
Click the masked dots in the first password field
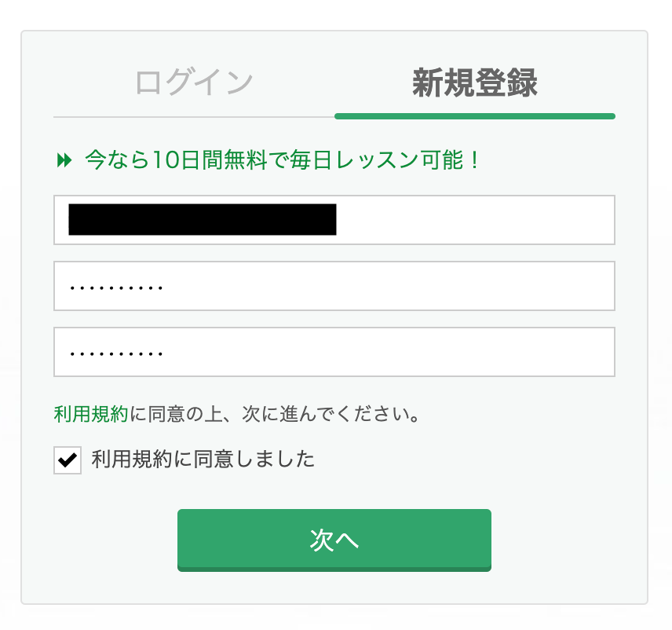tap(116, 288)
